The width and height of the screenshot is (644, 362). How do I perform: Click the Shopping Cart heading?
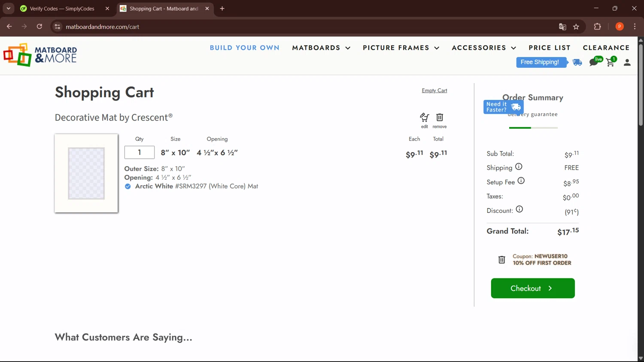[104, 92]
